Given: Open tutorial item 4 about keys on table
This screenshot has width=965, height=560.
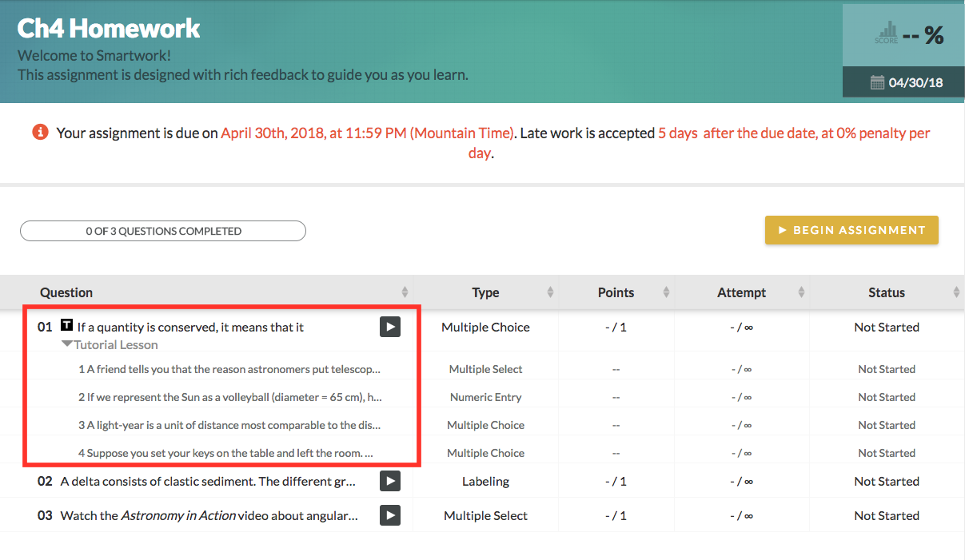Looking at the screenshot, I should 226,453.
